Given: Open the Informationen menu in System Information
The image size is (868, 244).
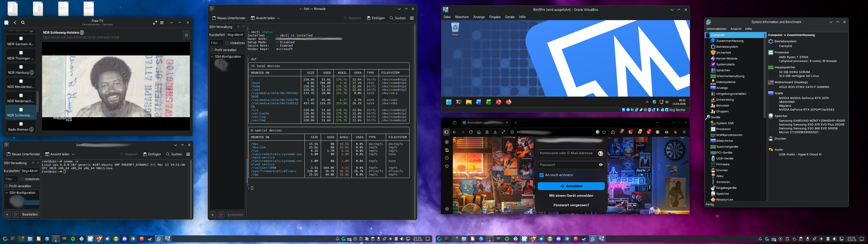Looking at the screenshot, I should [716, 29].
